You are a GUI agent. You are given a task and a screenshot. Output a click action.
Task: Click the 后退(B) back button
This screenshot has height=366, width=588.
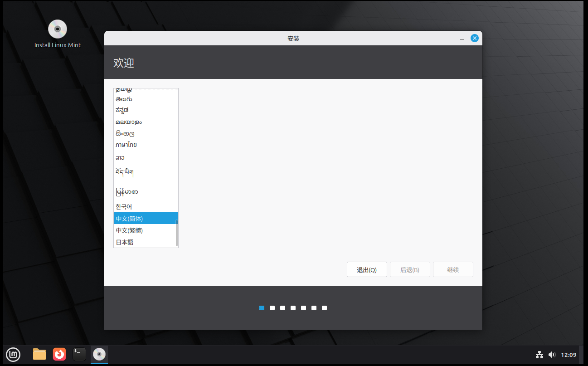click(410, 269)
